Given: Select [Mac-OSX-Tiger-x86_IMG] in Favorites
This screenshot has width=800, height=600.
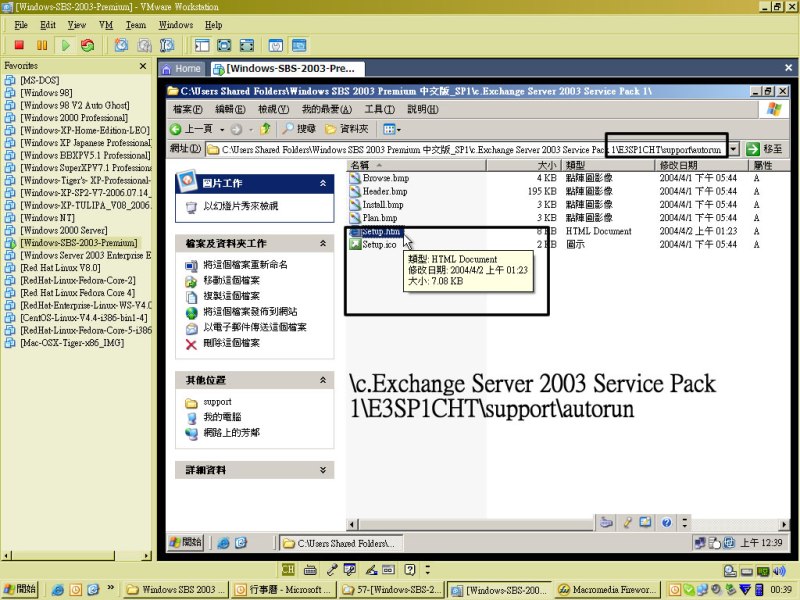Looking at the screenshot, I should pyautogui.click(x=72, y=343).
